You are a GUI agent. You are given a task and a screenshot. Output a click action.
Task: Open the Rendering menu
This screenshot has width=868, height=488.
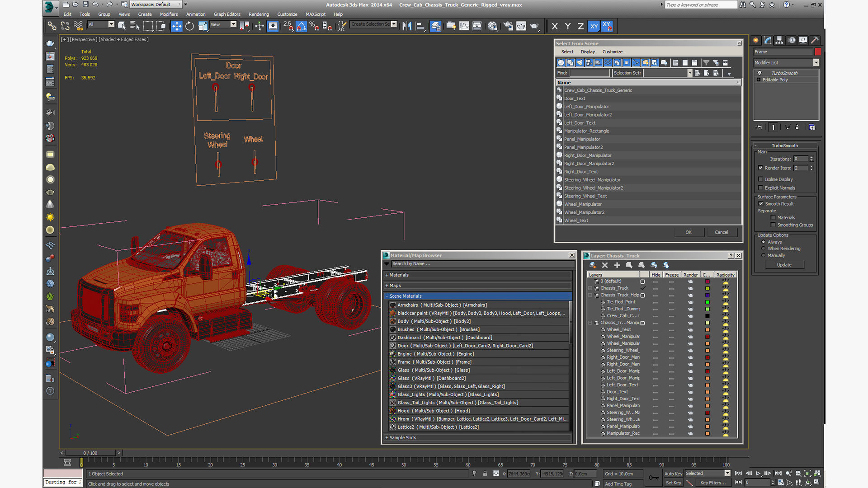pyautogui.click(x=259, y=14)
